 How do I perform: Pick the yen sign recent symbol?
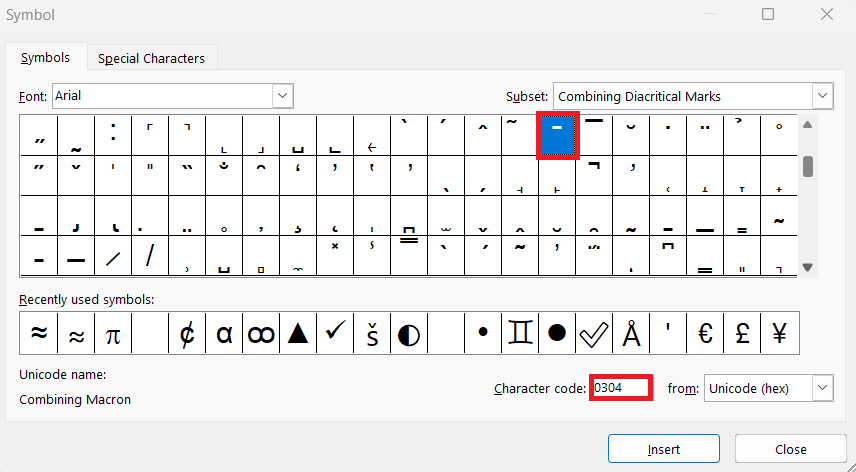780,333
